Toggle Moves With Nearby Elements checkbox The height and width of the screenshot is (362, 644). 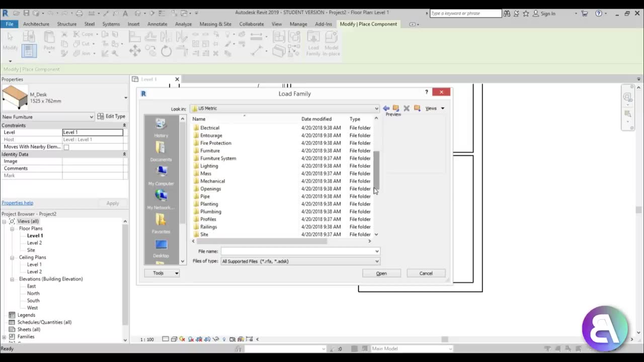[66, 147]
